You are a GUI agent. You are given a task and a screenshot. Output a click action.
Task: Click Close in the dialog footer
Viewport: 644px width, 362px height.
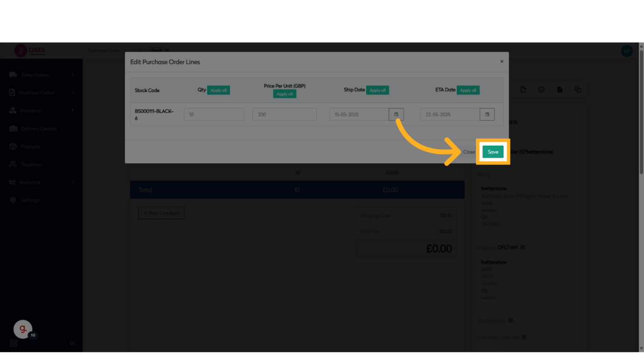[468, 152]
